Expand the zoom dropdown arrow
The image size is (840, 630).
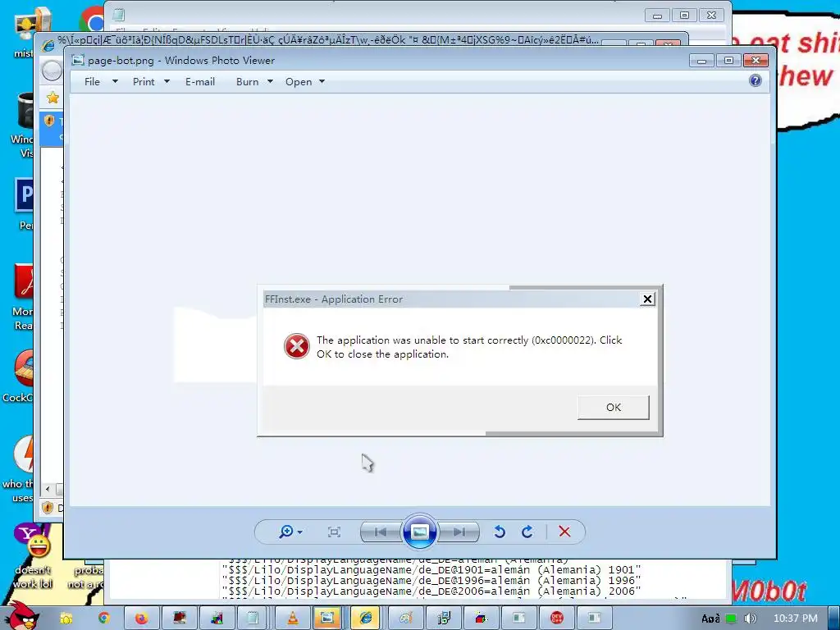(300, 532)
